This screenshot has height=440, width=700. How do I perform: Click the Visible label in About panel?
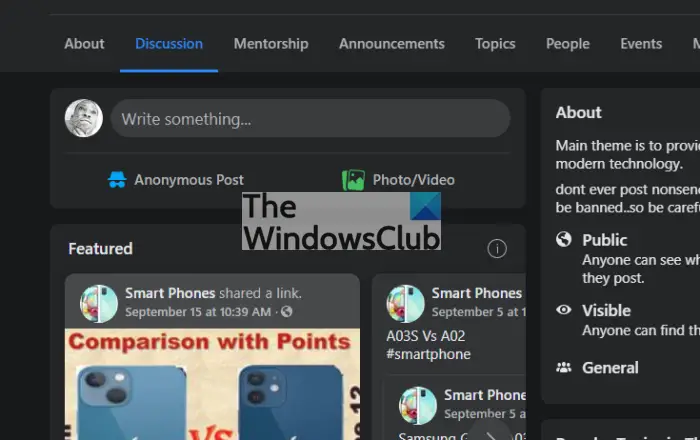(606, 311)
